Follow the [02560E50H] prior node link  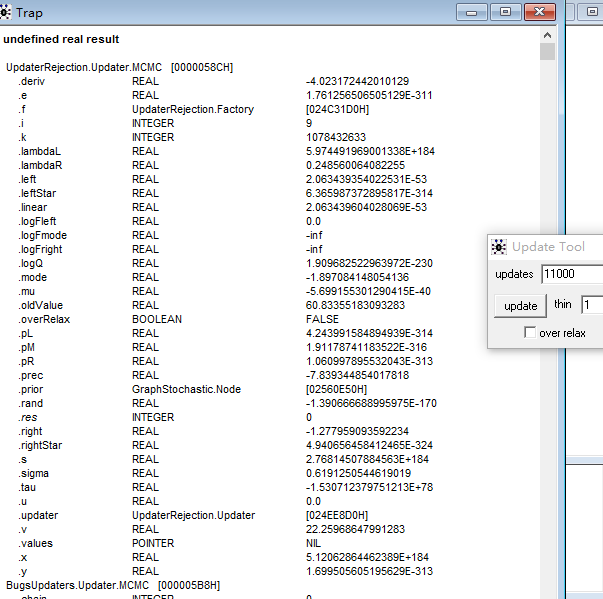coord(334,390)
